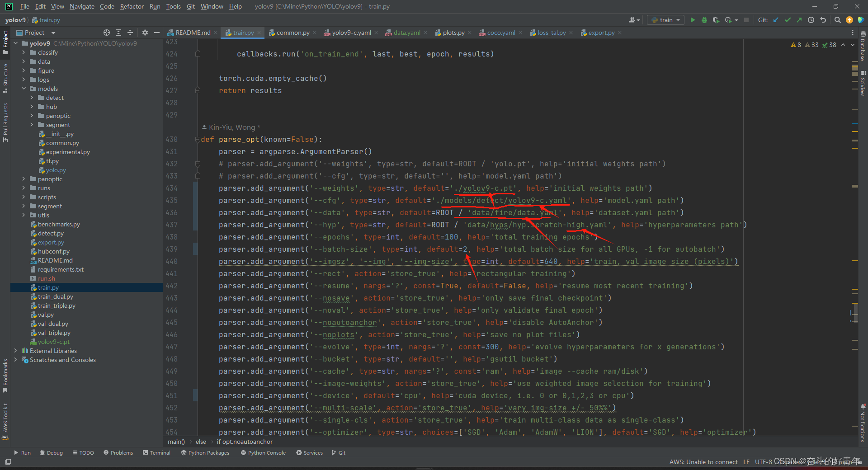Expand the classify folder

tap(24, 52)
